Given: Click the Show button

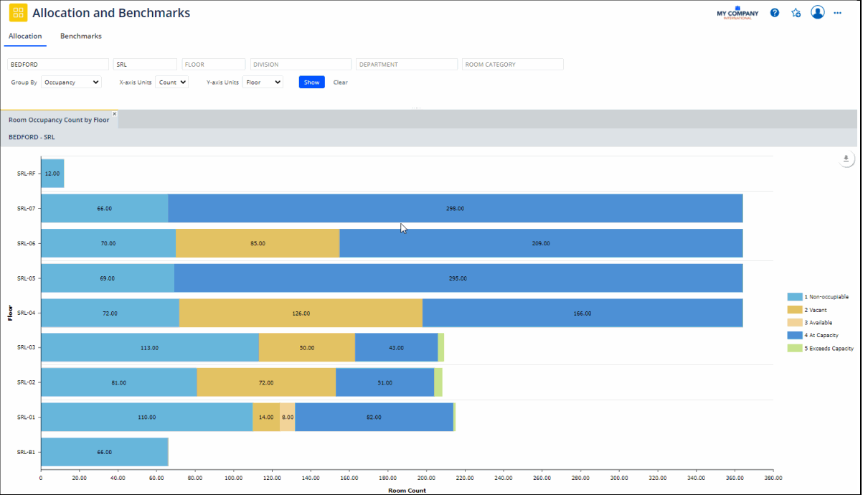Looking at the screenshot, I should [311, 82].
